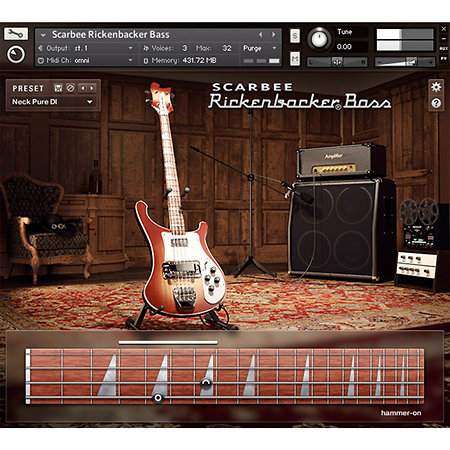The height and width of the screenshot is (450, 450).
Task: Adjust the L/R pan slider
Action: pos(337,62)
